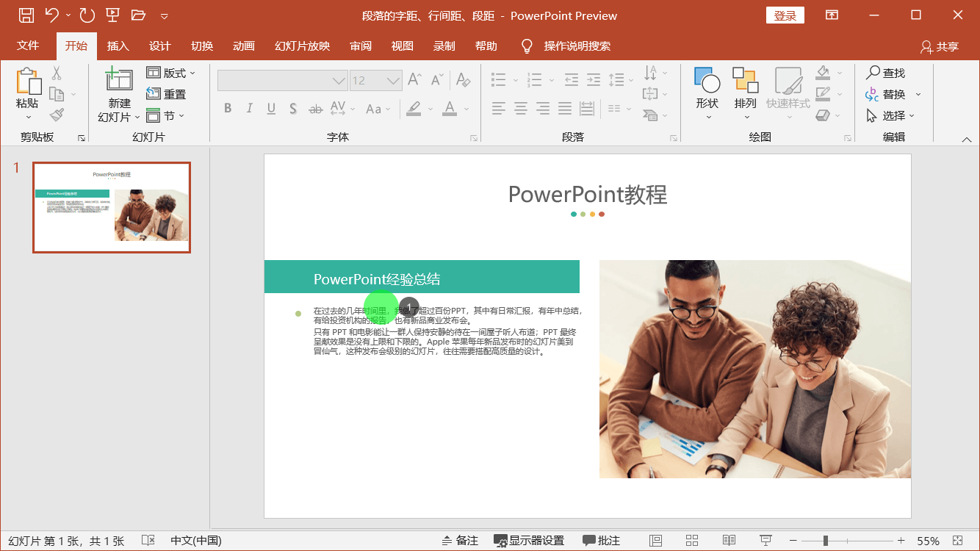980x551 pixels.
Task: Toggle text Shadow formatting
Action: (293, 109)
